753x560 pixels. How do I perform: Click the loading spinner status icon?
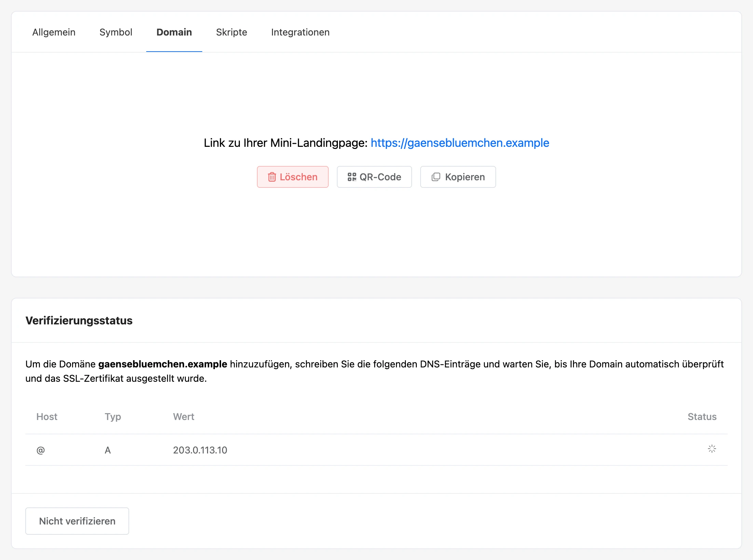712,449
